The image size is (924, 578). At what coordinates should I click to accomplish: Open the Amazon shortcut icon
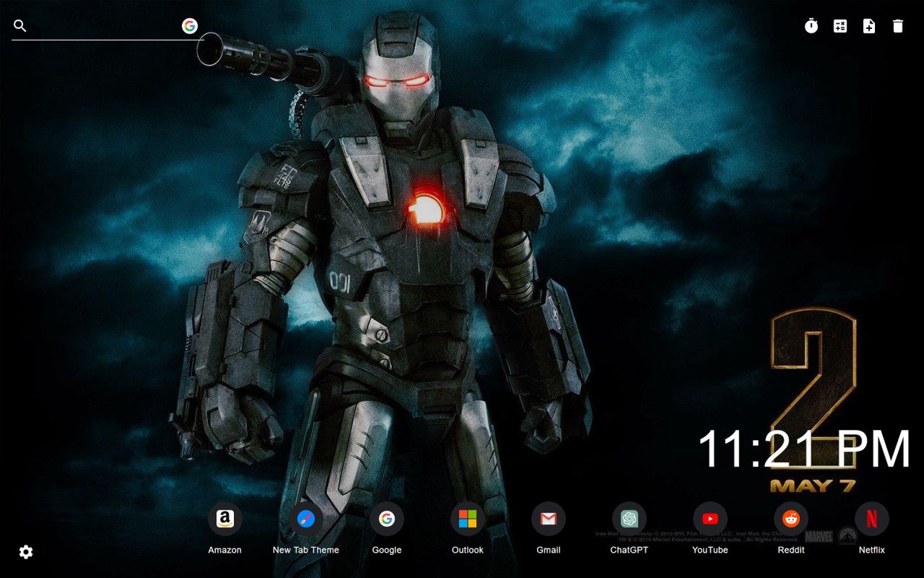tap(225, 519)
